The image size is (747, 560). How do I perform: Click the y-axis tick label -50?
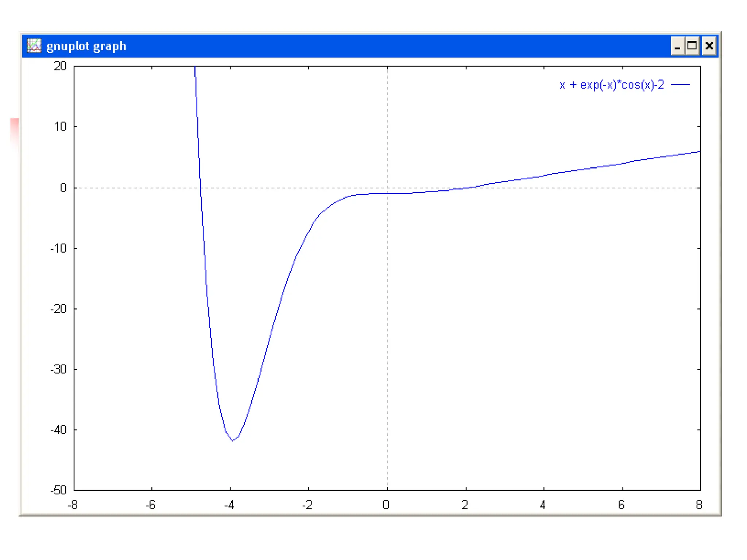tap(58, 490)
